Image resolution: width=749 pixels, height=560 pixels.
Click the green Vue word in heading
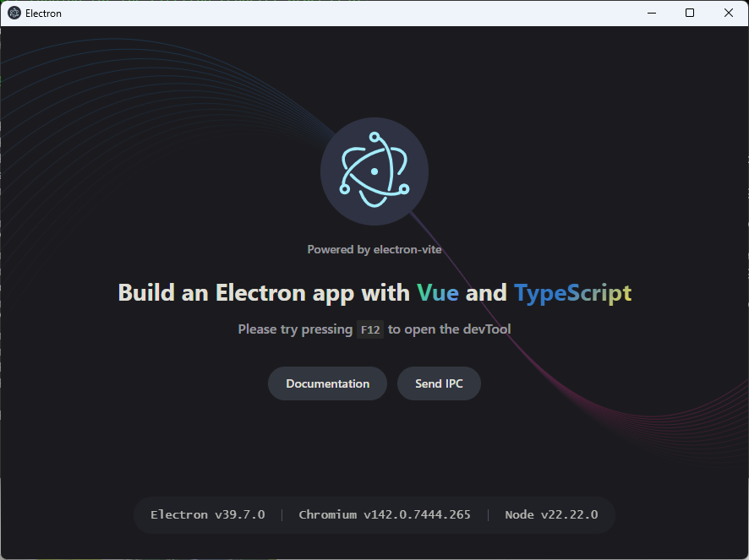point(438,293)
